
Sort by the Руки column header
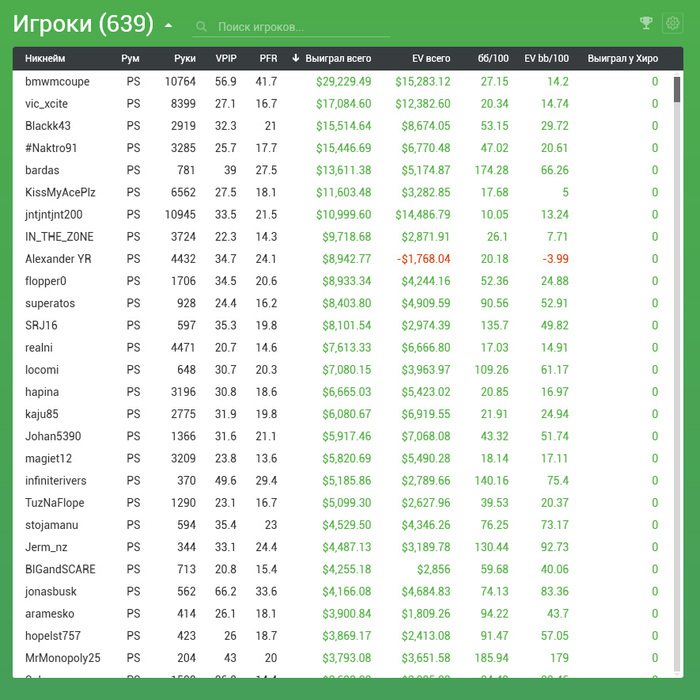click(185, 58)
